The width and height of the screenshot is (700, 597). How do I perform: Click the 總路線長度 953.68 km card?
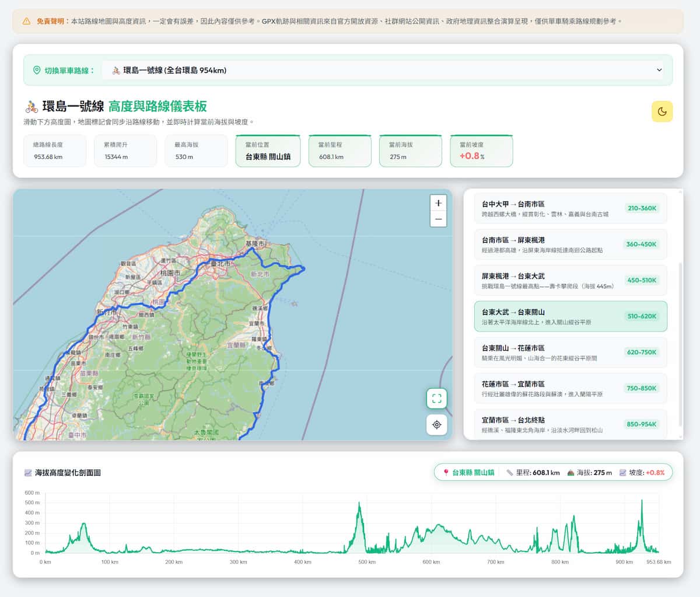[x=55, y=151]
